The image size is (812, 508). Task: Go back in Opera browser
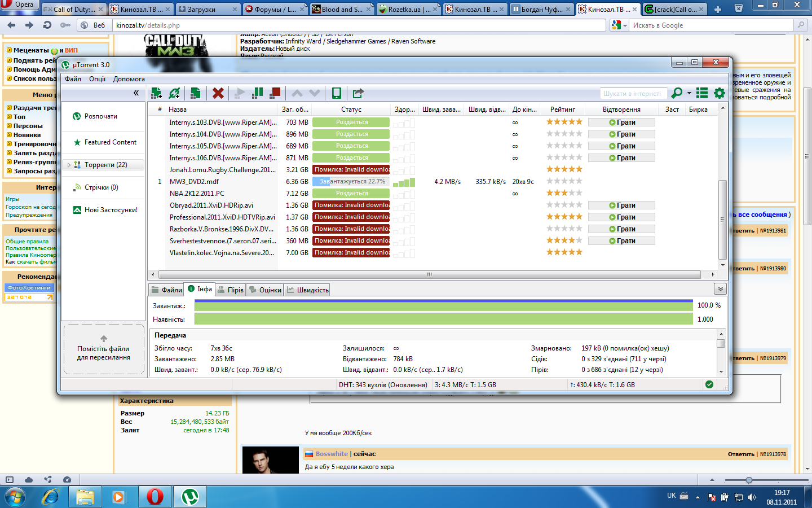coord(11,25)
